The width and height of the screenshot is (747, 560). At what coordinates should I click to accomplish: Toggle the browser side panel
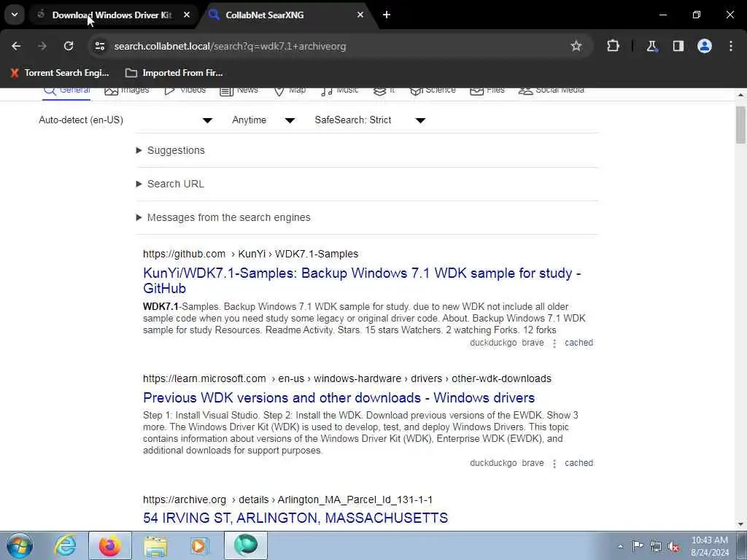click(x=678, y=46)
